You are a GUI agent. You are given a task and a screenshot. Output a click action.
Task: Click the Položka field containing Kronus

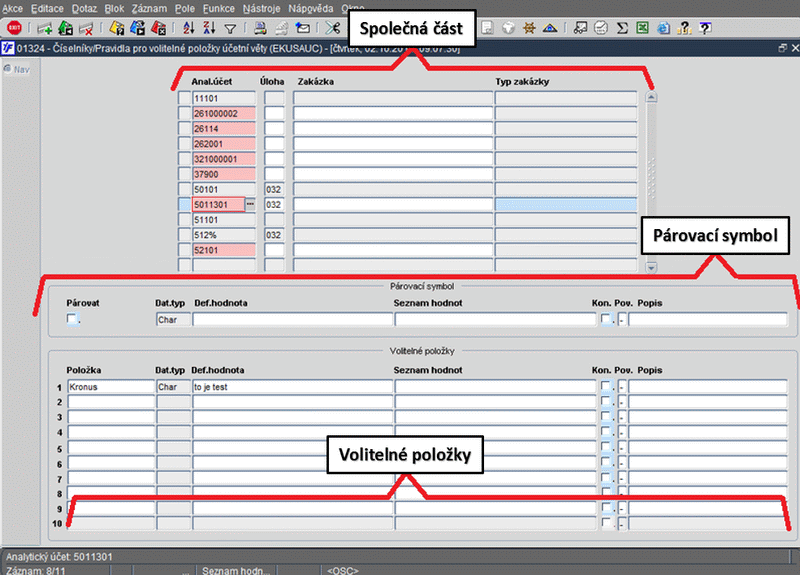[111, 387]
